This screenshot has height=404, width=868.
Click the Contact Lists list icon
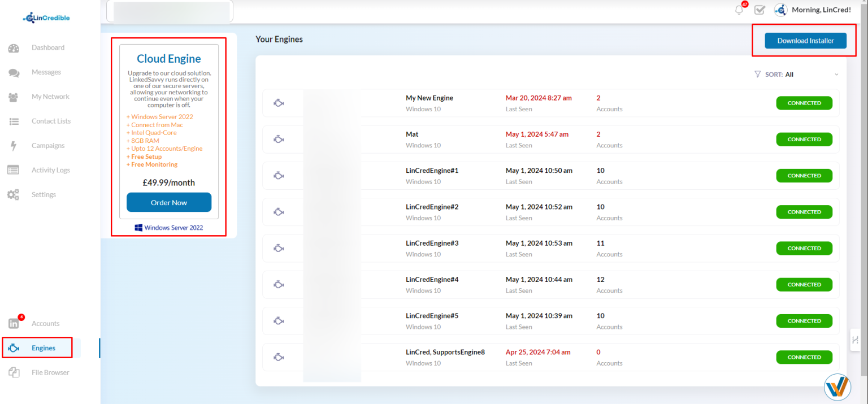(x=14, y=121)
